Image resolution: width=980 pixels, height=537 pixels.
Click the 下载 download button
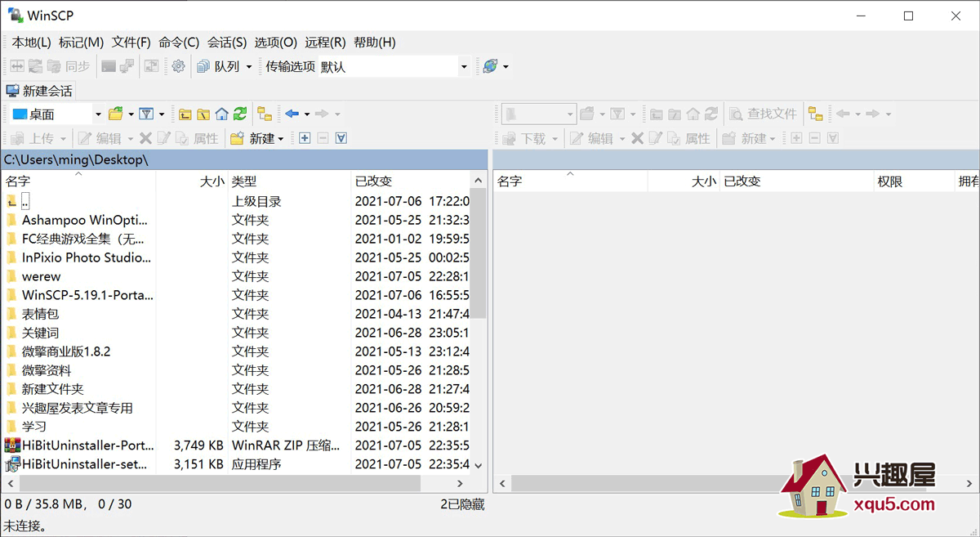524,139
